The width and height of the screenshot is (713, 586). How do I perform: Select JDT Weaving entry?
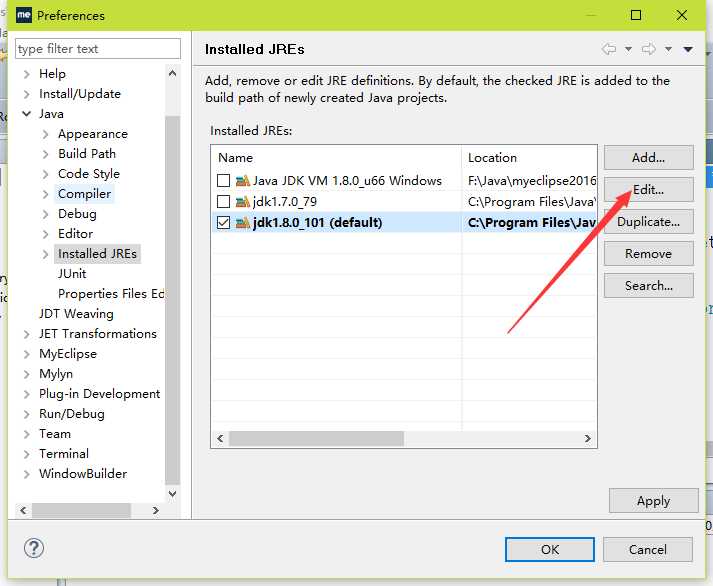[76, 314]
